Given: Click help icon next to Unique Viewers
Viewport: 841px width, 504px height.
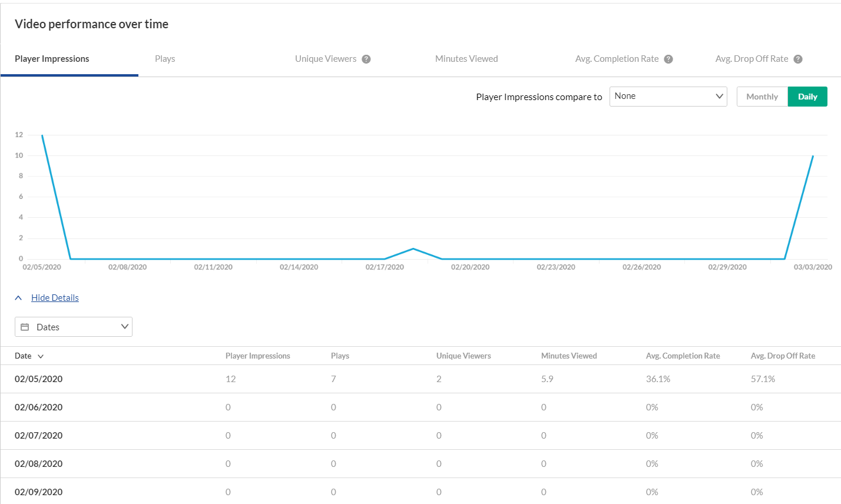Looking at the screenshot, I should [x=366, y=59].
